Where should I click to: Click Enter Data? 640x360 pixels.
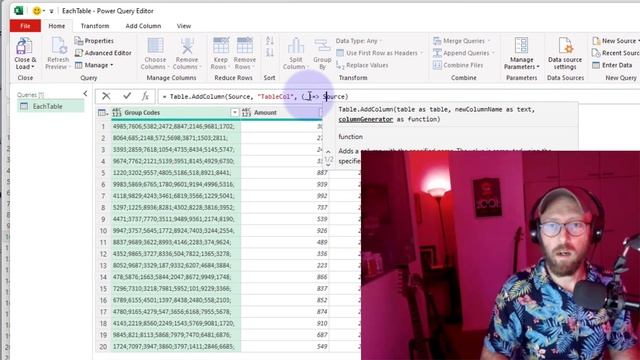[x=612, y=65]
